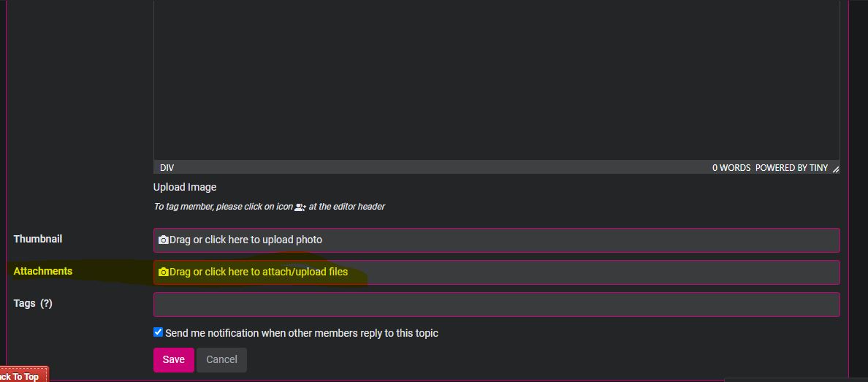
Task: Click the Back To Top button
Action: tap(21, 375)
